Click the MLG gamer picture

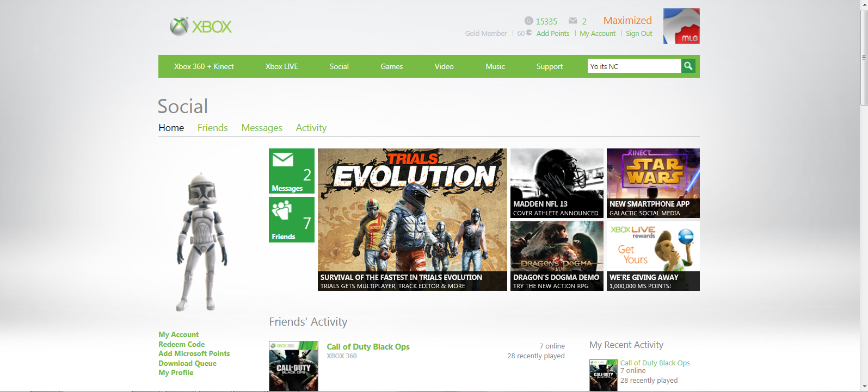681,26
